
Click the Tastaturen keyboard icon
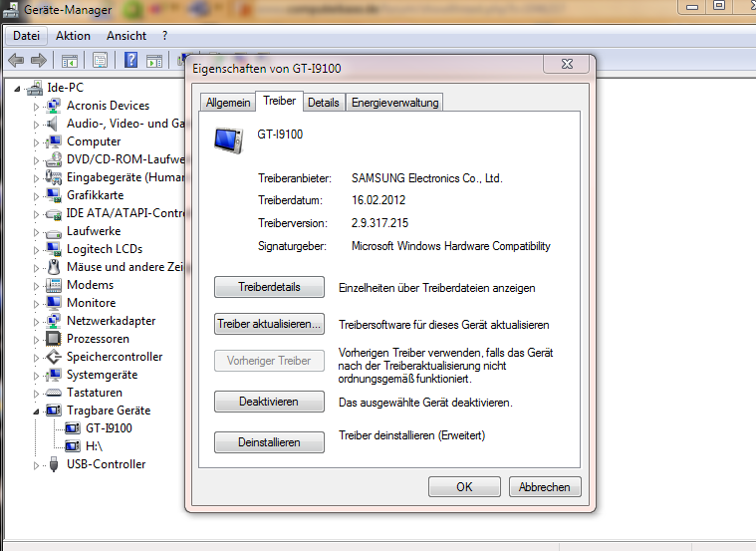tap(53, 393)
